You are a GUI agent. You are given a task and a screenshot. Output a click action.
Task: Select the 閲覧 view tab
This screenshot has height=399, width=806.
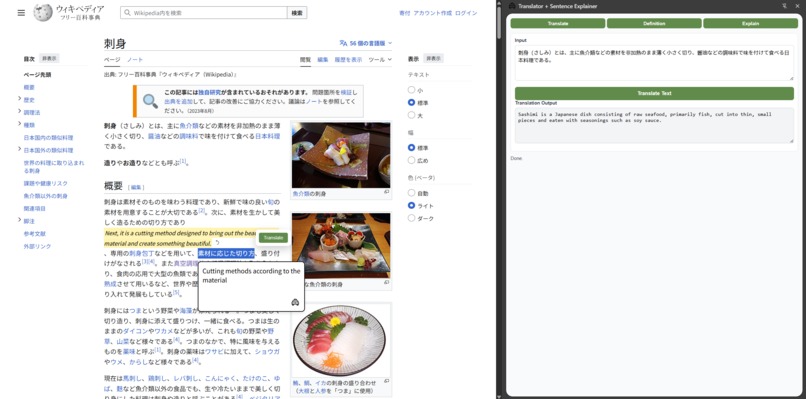[305, 60]
